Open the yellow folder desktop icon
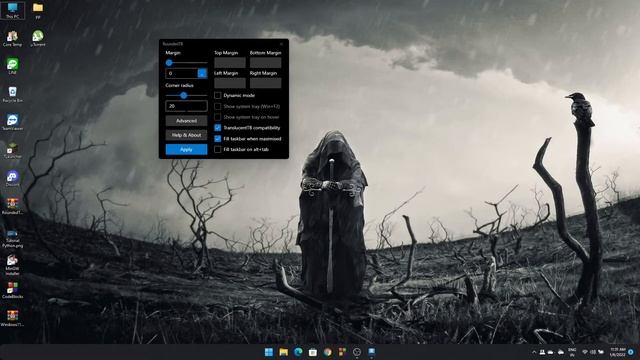The width and height of the screenshot is (640, 360). click(x=38, y=10)
